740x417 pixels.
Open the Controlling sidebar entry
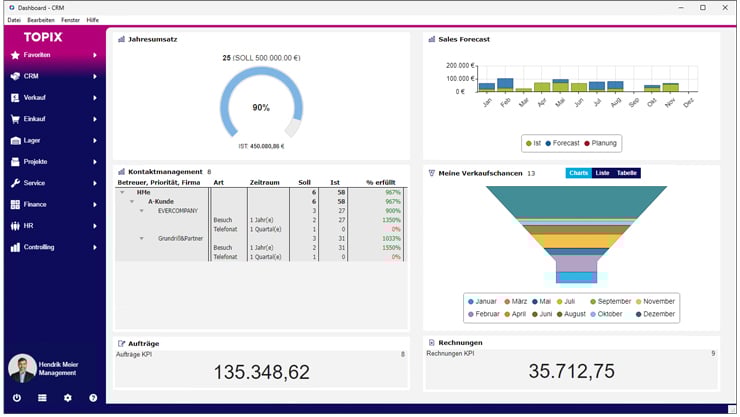(x=40, y=247)
